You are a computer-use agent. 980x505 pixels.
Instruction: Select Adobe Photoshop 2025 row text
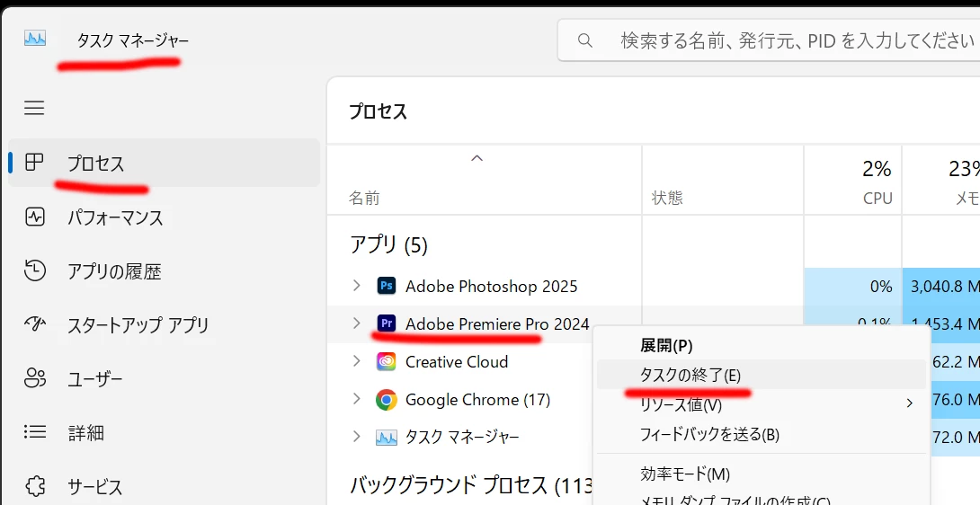coord(491,287)
